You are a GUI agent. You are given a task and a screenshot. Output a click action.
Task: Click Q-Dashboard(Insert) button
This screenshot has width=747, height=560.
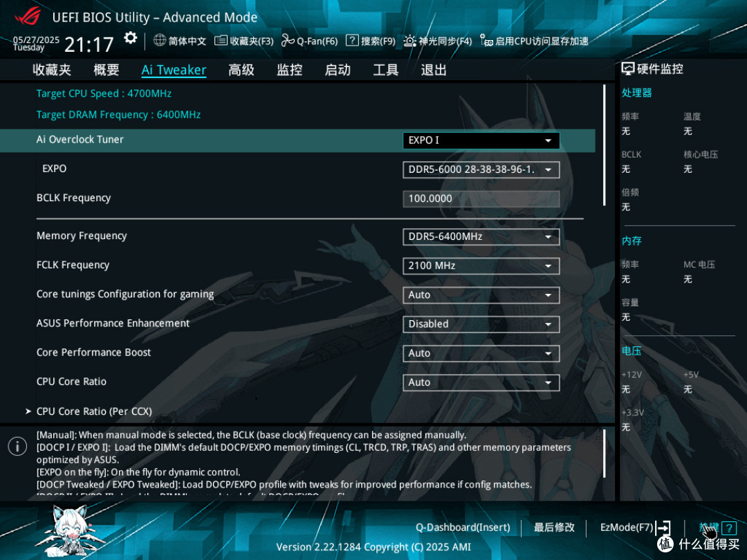[x=463, y=528]
